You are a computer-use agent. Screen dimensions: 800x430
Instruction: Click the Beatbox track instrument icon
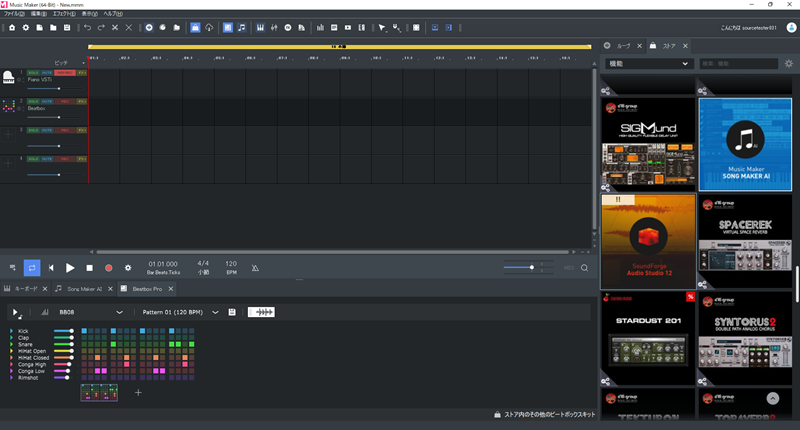tap(8, 106)
